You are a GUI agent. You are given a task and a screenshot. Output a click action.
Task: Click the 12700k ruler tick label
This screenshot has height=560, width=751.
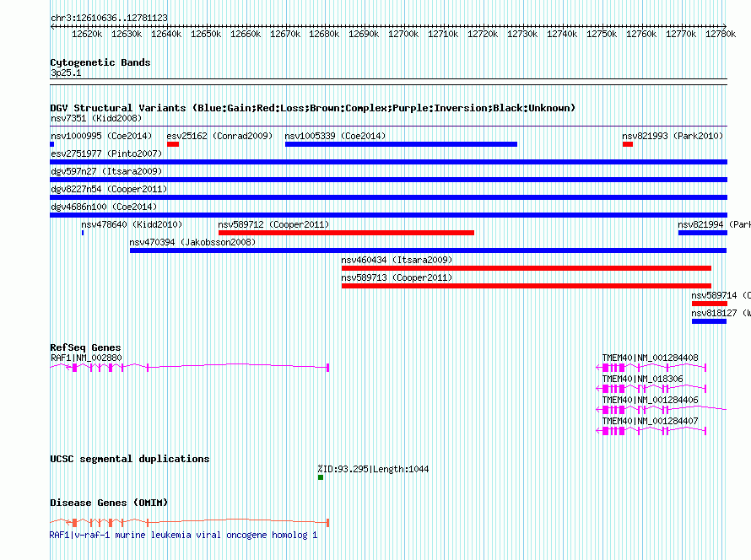(x=403, y=34)
